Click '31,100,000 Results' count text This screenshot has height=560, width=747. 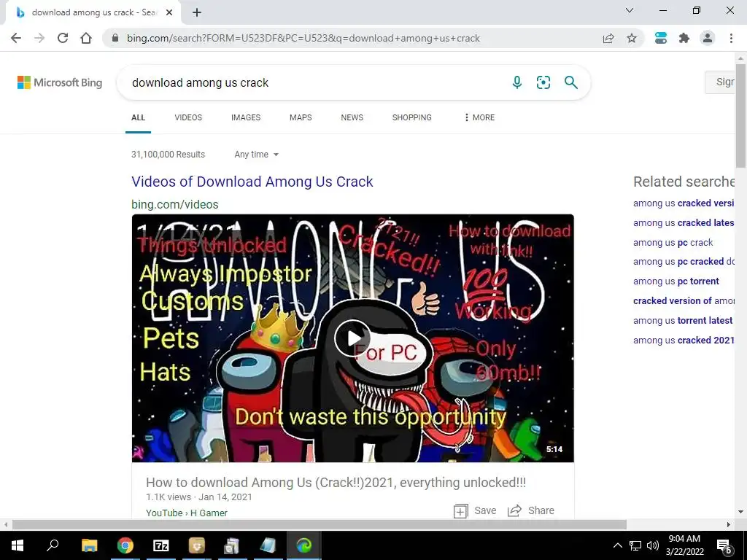(x=168, y=155)
